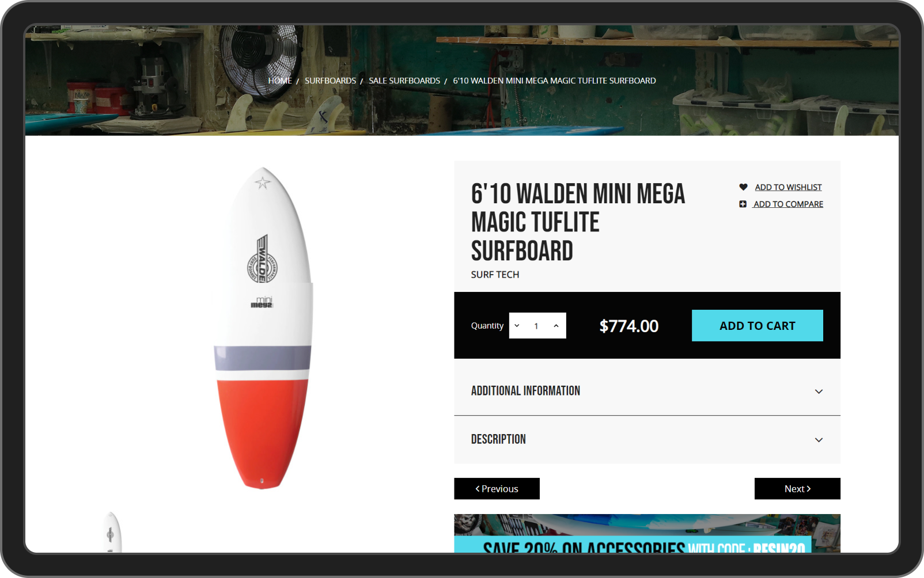The height and width of the screenshot is (578, 924).
Task: Select the small surfboard thumbnail image
Action: click(x=111, y=532)
